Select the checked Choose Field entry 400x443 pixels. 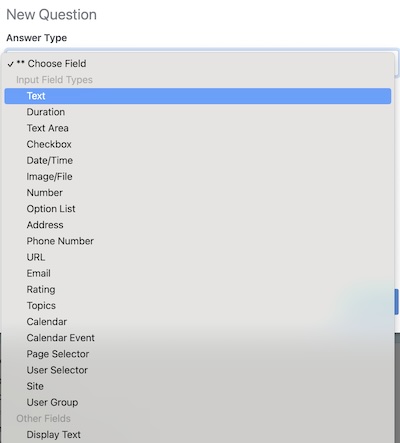198,63
